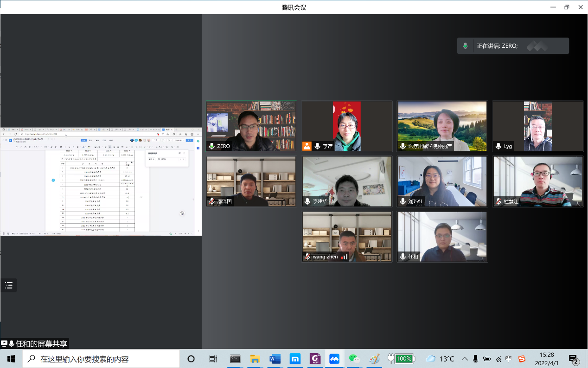The image size is (588, 368).
Task: Open the Windows notification center
Action: [574, 359]
